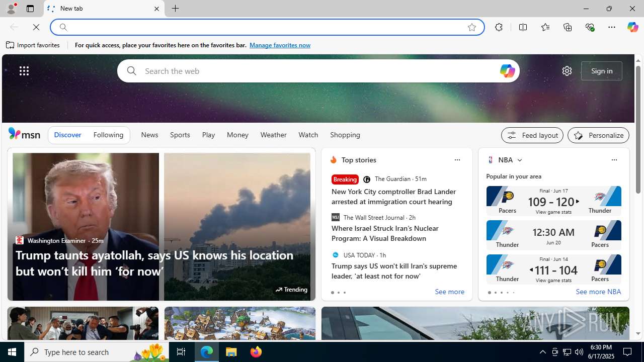
Task: Launch Firefox from taskbar
Action: 256,352
